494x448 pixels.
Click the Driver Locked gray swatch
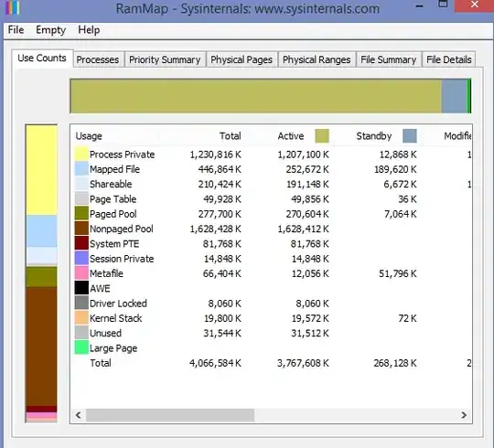tap(81, 304)
